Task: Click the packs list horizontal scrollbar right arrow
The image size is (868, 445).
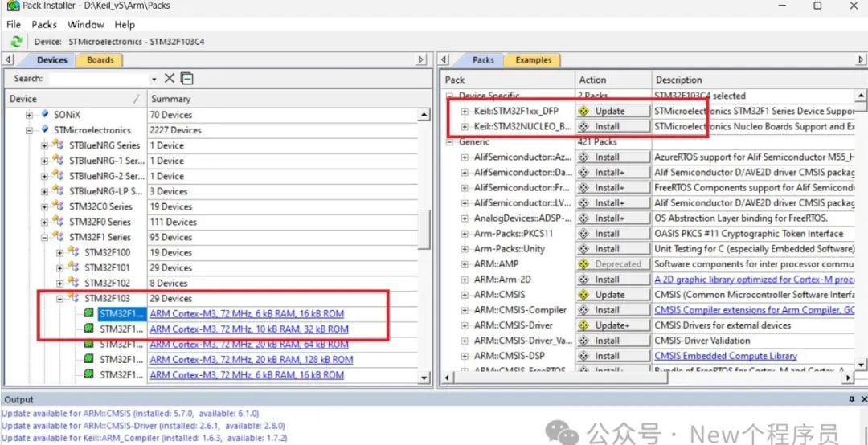Action: point(849,378)
